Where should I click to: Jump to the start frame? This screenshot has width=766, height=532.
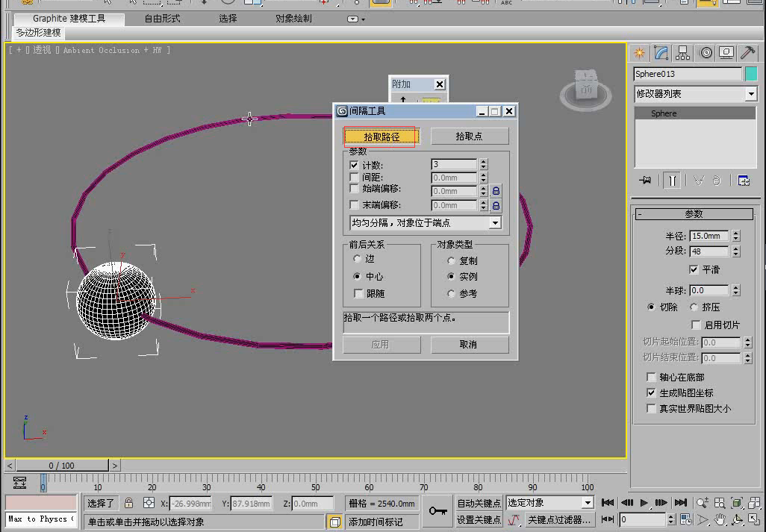point(608,503)
